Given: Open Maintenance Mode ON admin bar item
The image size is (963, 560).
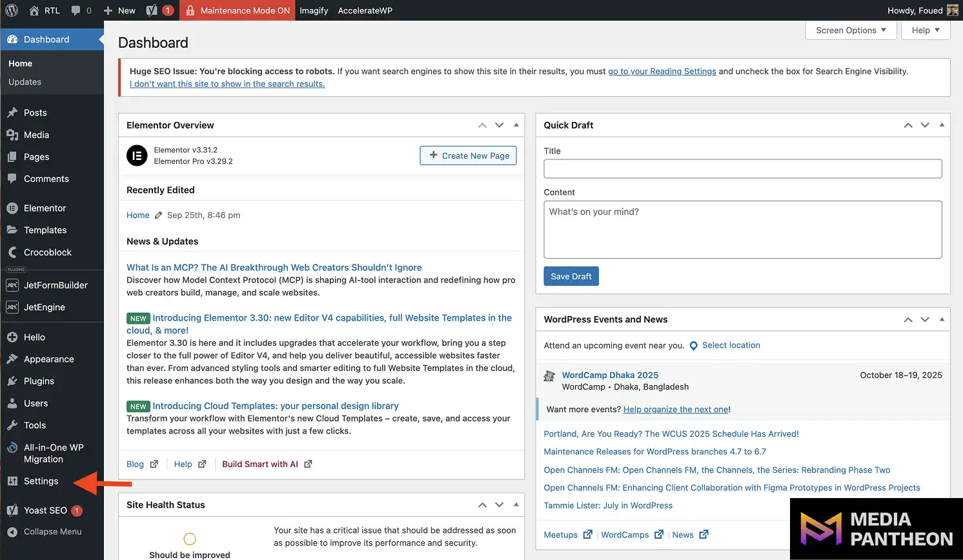Looking at the screenshot, I should (x=237, y=10).
